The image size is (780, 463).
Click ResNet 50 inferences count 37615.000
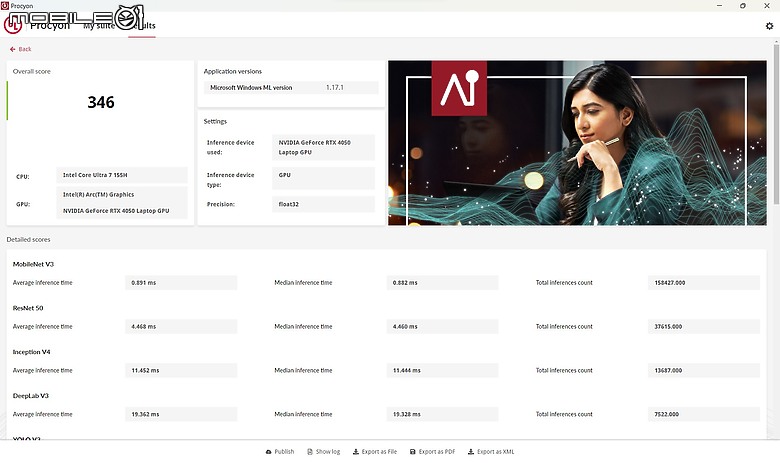[x=703, y=326]
